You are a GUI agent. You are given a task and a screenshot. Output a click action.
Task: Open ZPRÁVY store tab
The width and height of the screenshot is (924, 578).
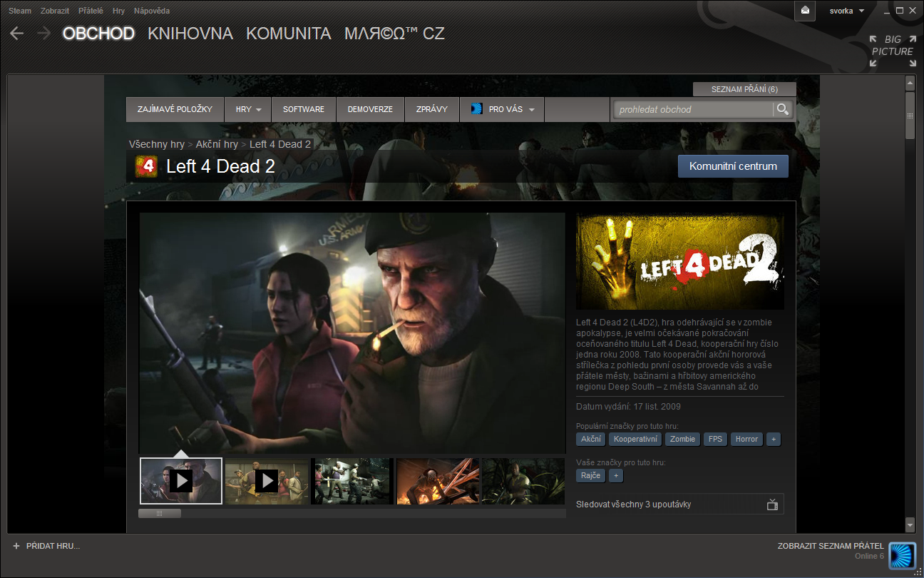432,109
